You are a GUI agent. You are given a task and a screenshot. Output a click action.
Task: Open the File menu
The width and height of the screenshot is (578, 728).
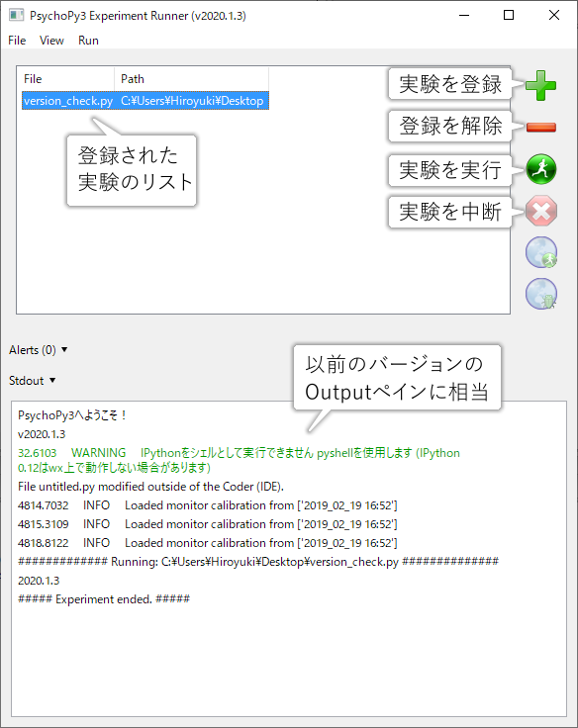(17, 41)
